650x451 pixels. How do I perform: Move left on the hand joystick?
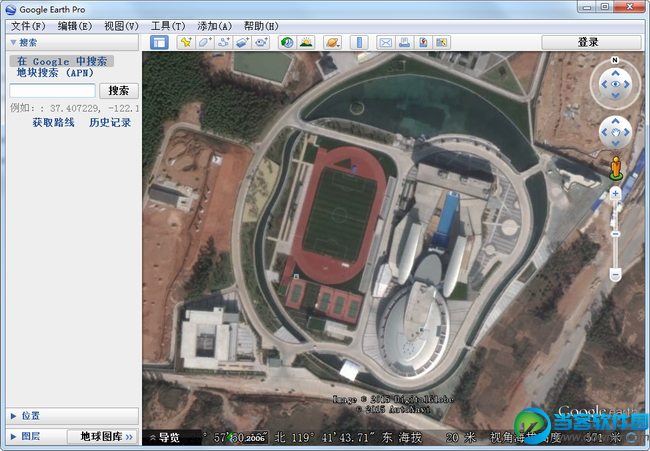point(604,132)
